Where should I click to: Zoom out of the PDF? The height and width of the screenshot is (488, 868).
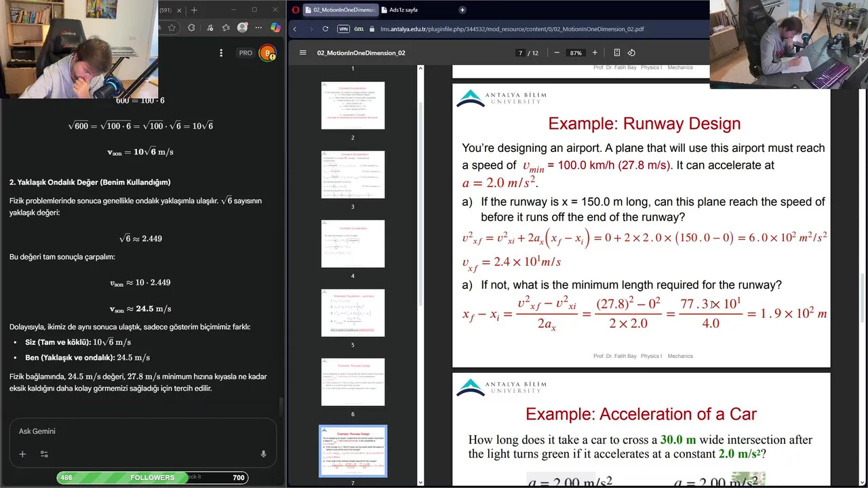click(557, 53)
